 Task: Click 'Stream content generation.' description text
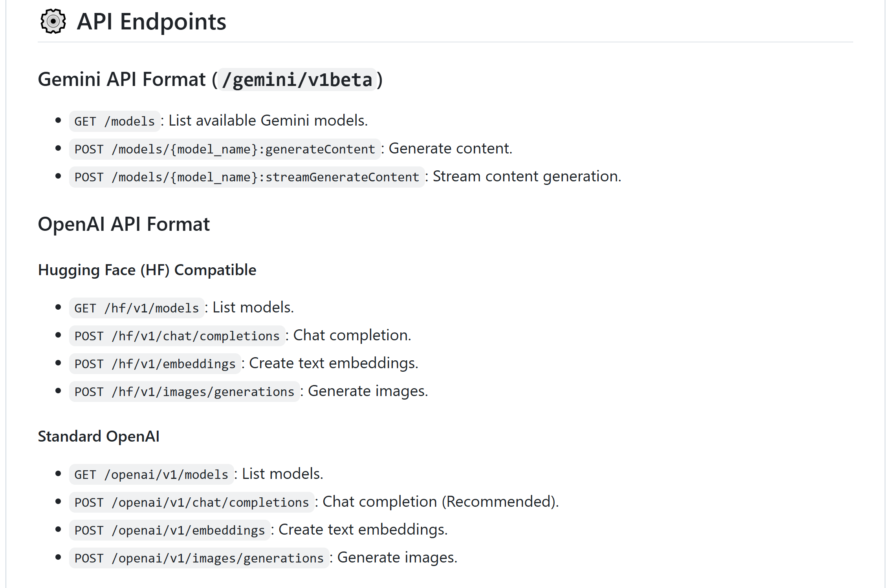(x=527, y=177)
